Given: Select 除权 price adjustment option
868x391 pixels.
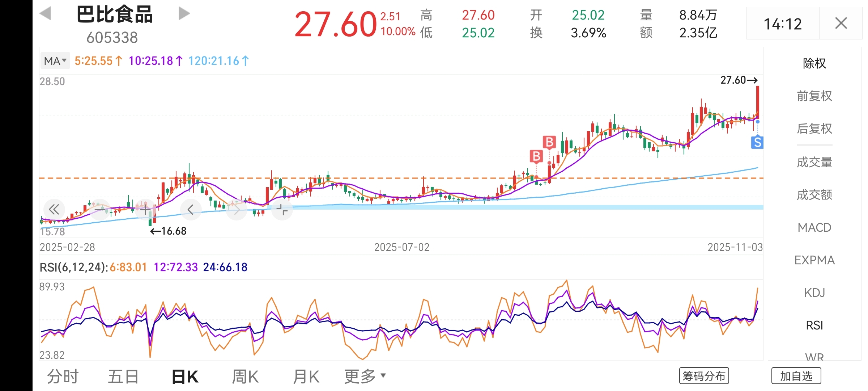Looking at the screenshot, I should click(814, 63).
